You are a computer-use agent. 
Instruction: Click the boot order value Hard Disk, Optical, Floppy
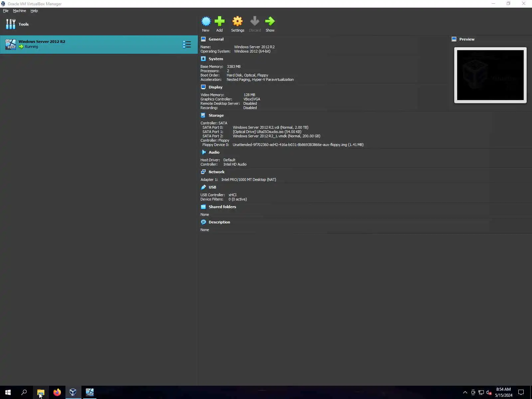tap(247, 75)
